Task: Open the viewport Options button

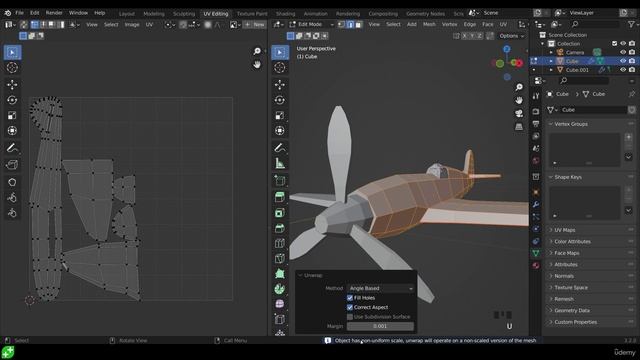Action: (x=512, y=36)
